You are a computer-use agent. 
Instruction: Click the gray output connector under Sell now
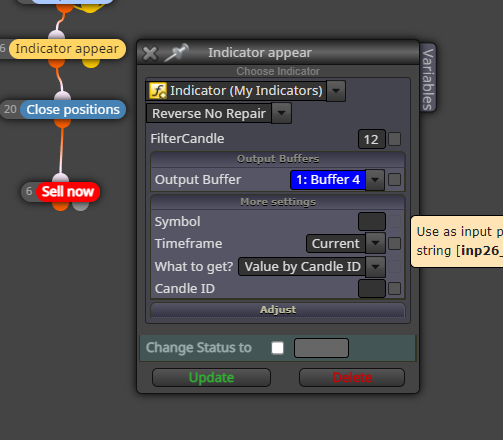point(81,205)
